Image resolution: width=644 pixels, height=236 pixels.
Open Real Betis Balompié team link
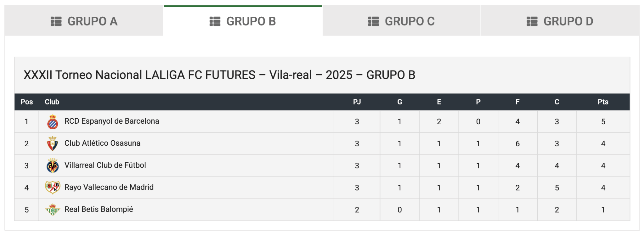(x=99, y=209)
